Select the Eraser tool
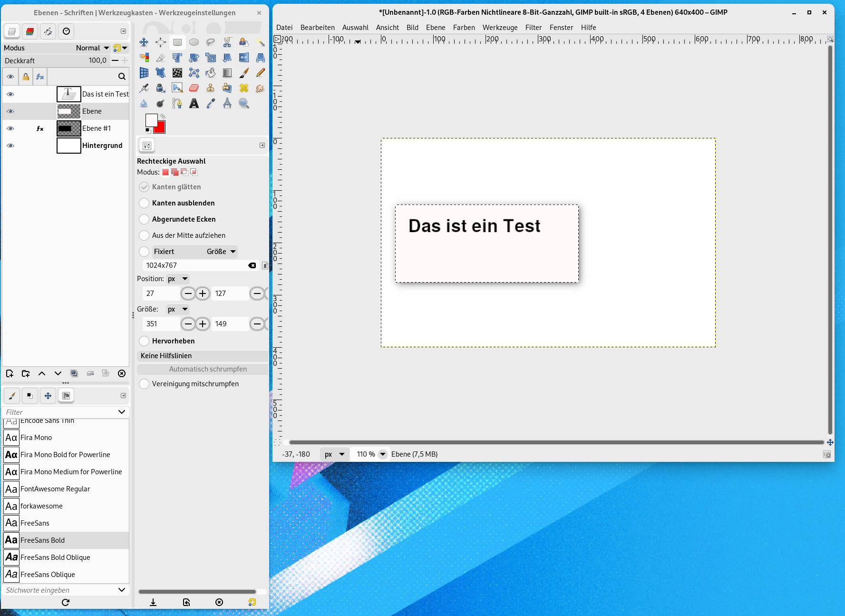 click(x=194, y=88)
